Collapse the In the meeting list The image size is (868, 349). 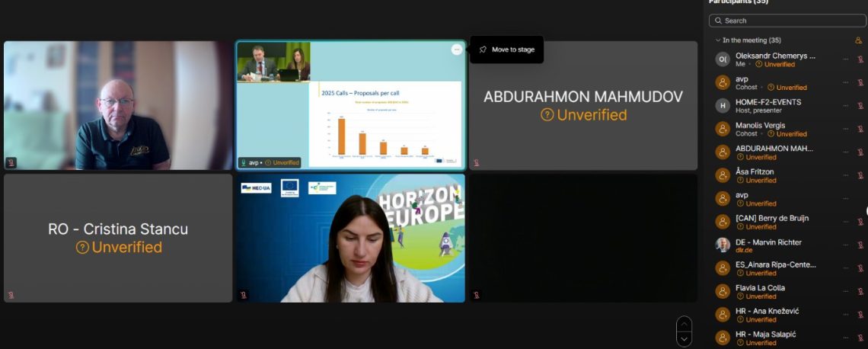coord(717,40)
